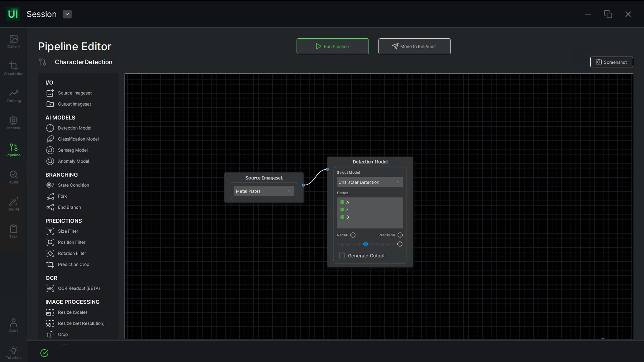Click the Size Filter icon
The image size is (644, 362).
tap(50, 231)
